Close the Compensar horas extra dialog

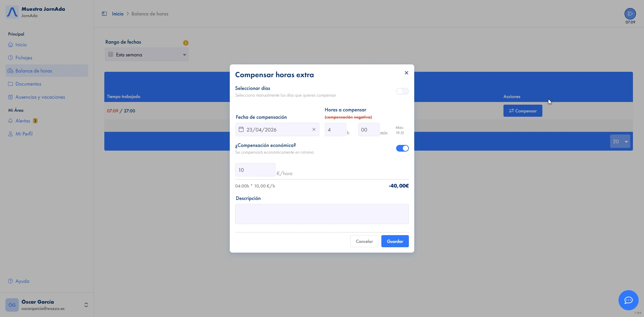point(406,73)
